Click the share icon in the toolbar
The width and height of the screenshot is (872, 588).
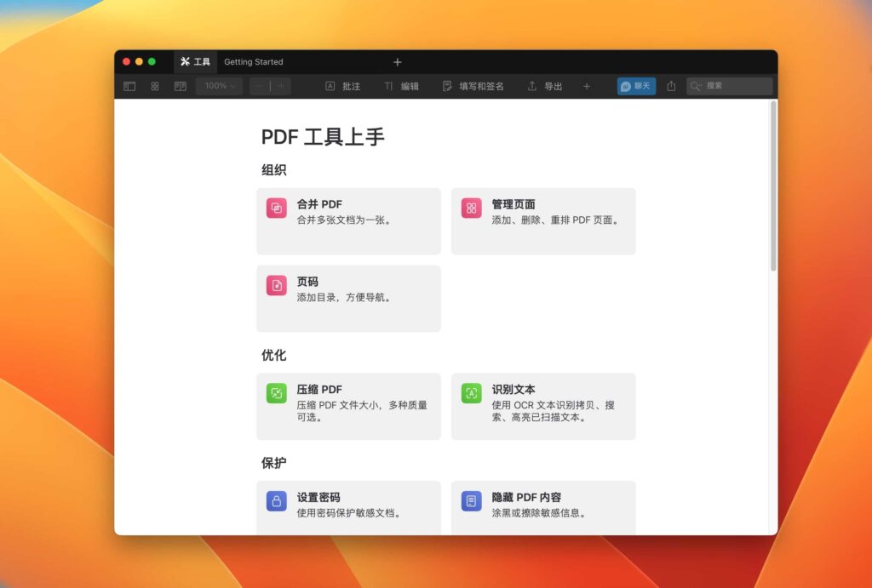click(x=671, y=86)
